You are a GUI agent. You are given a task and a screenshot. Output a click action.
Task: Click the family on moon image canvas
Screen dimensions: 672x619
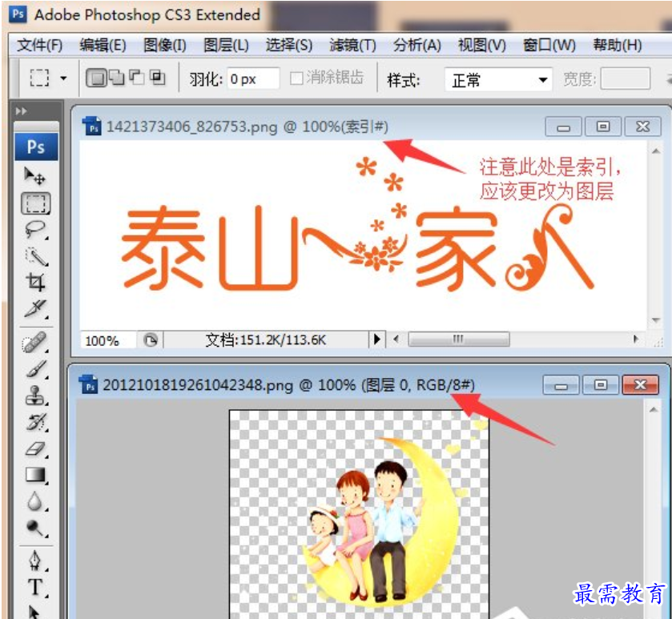click(x=359, y=514)
